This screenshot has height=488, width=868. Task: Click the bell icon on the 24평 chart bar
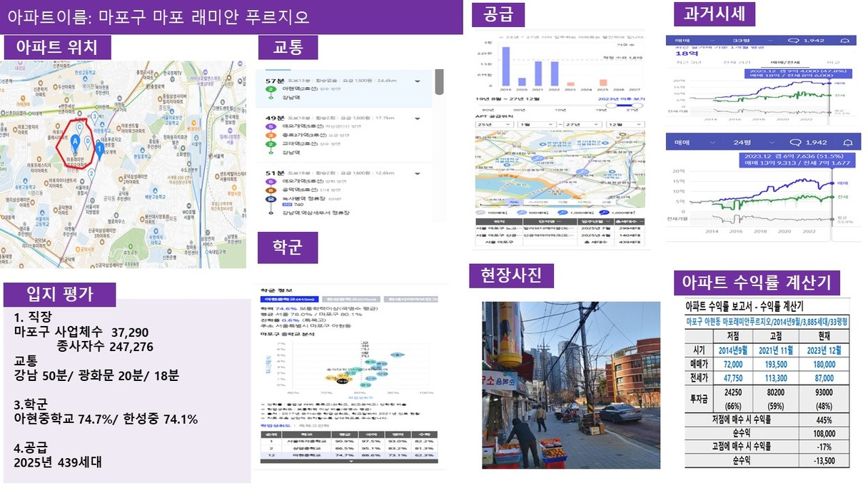tap(847, 142)
